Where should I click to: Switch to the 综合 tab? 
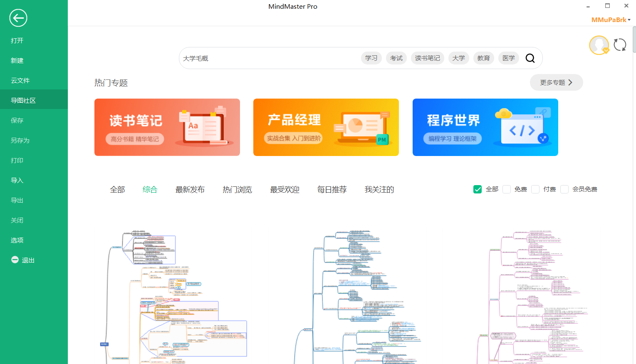tap(150, 190)
